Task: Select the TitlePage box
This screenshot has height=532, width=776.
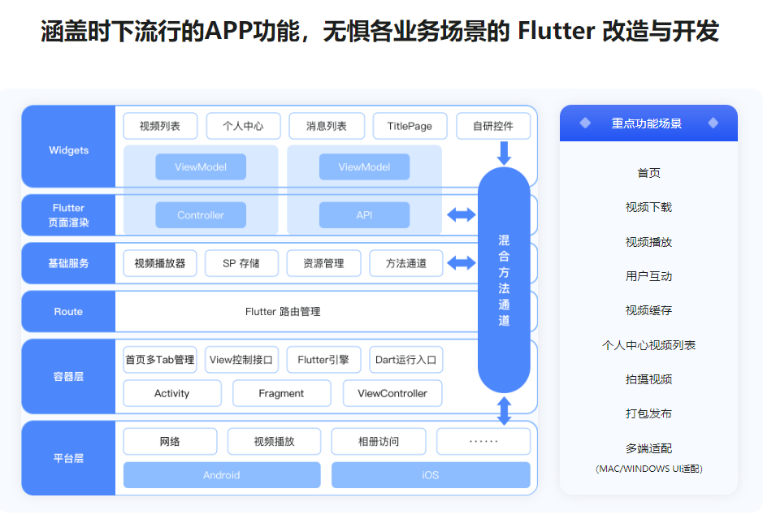Action: click(410, 126)
